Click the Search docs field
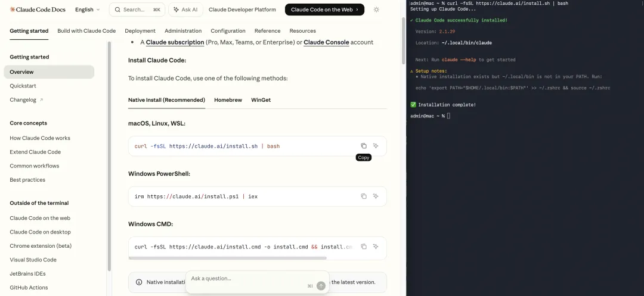The height and width of the screenshot is (296, 644). (x=137, y=10)
